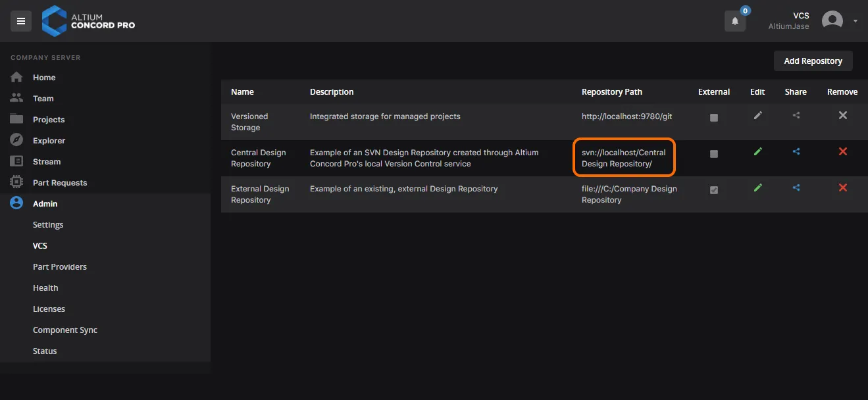
Task: Click 'Example of an existing, external Design Repository'
Action: click(x=404, y=189)
